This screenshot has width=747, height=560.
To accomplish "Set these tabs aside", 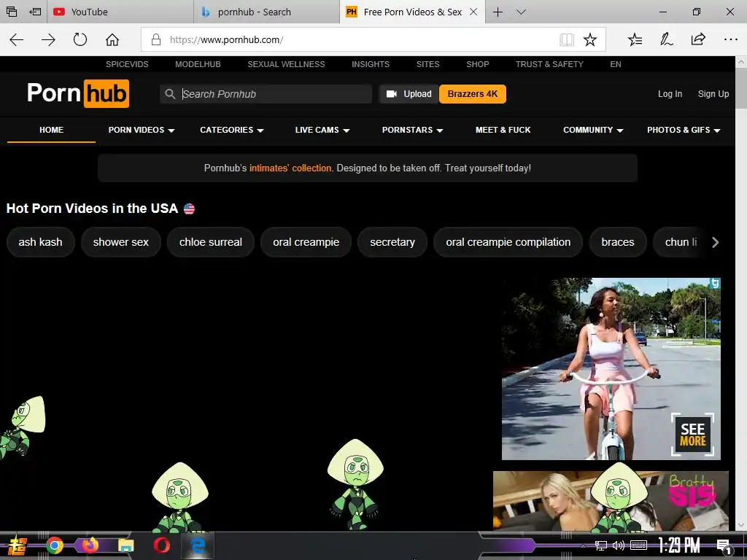I will pos(35,12).
